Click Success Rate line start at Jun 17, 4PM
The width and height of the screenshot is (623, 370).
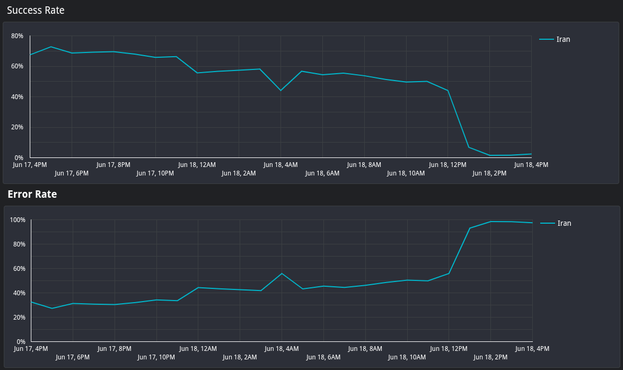pyautogui.click(x=30, y=55)
